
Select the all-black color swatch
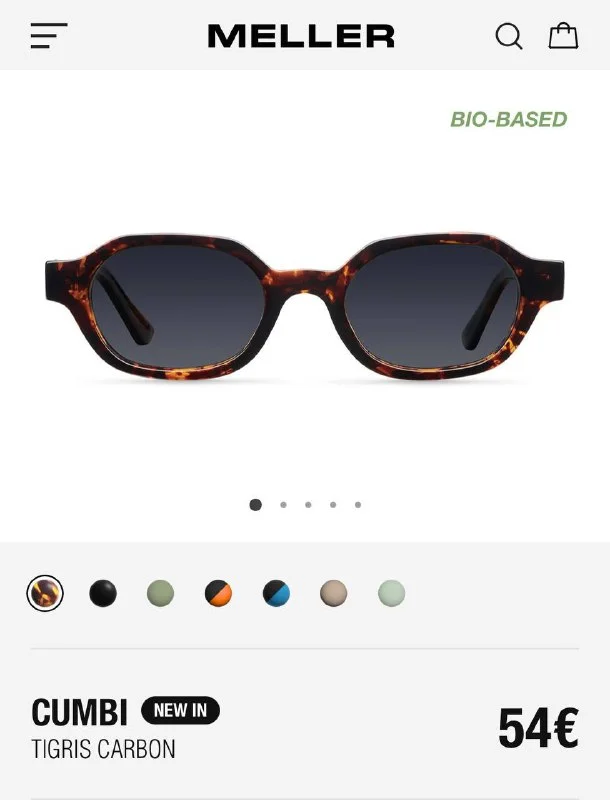(x=103, y=593)
